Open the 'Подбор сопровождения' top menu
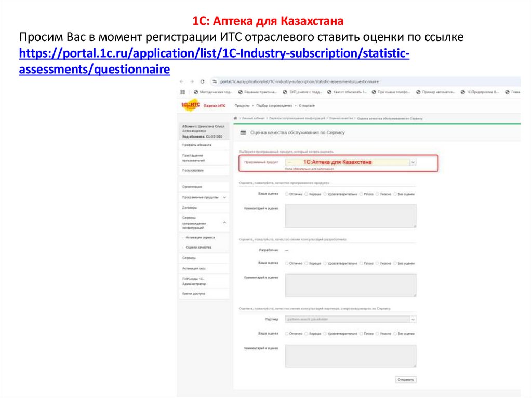The width and height of the screenshot is (532, 398). 274,106
